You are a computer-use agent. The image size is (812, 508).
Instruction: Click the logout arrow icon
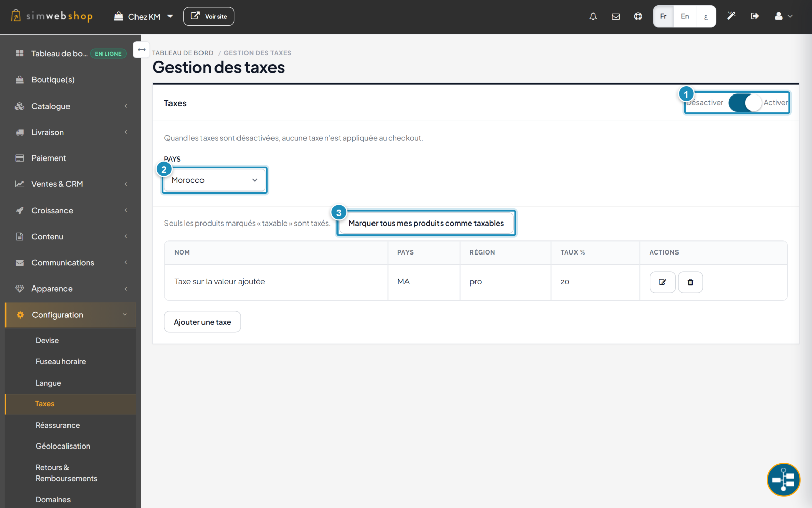(x=755, y=16)
